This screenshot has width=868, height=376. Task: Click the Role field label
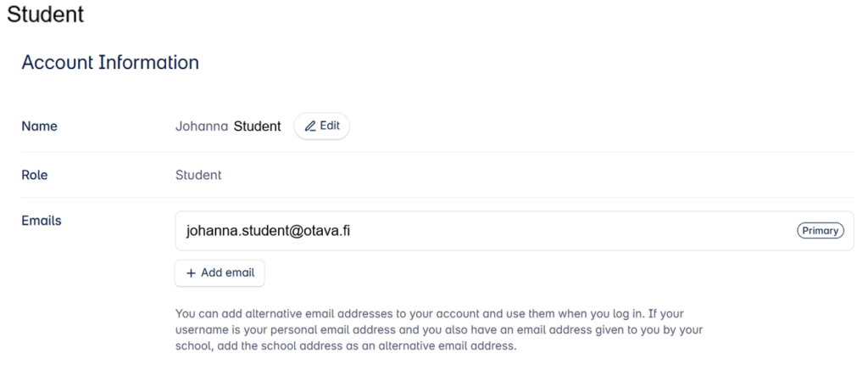point(34,175)
